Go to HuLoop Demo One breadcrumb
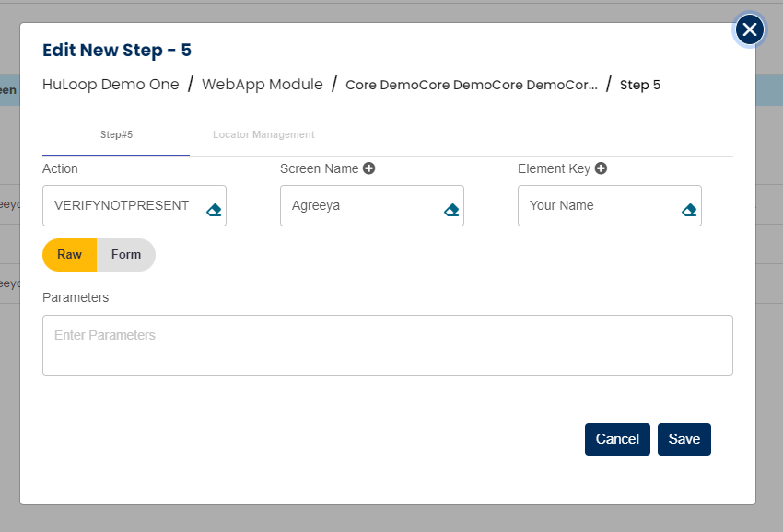This screenshot has height=532, width=783. [x=111, y=85]
